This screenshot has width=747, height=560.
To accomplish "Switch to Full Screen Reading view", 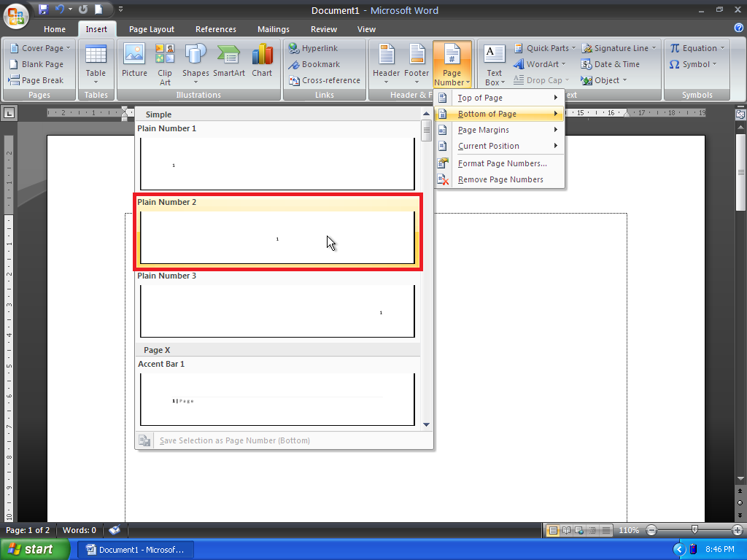I will point(566,530).
